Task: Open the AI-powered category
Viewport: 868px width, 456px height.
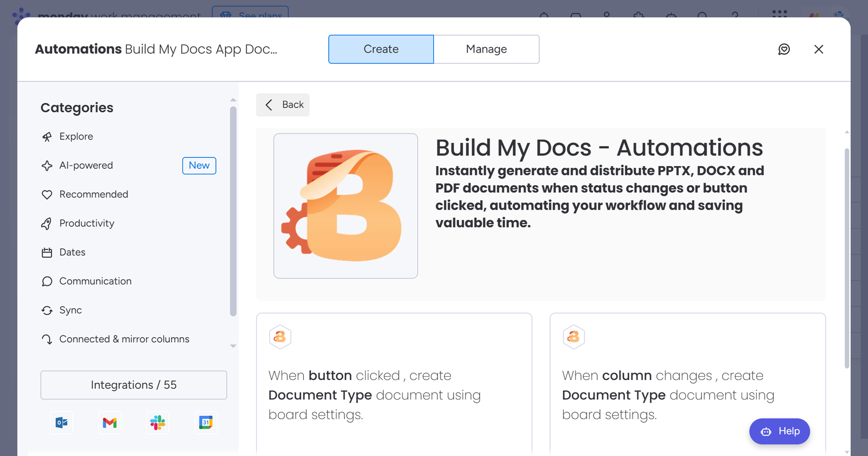Action: [x=86, y=166]
